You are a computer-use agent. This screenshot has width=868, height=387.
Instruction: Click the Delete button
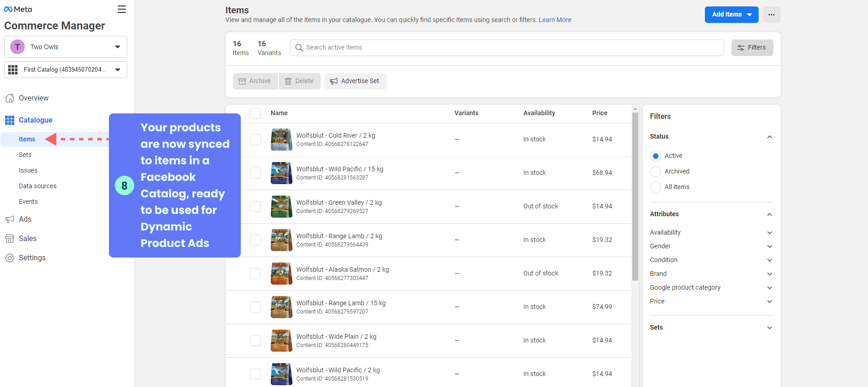(x=300, y=81)
